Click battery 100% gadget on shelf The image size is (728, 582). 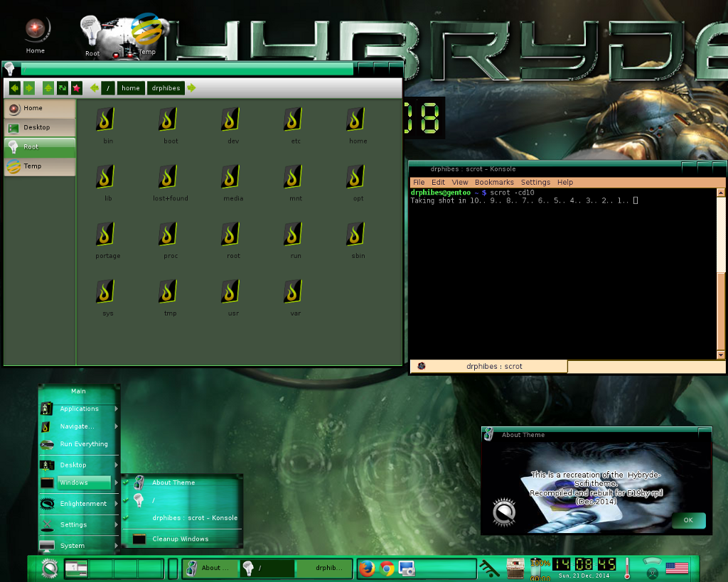click(540, 568)
